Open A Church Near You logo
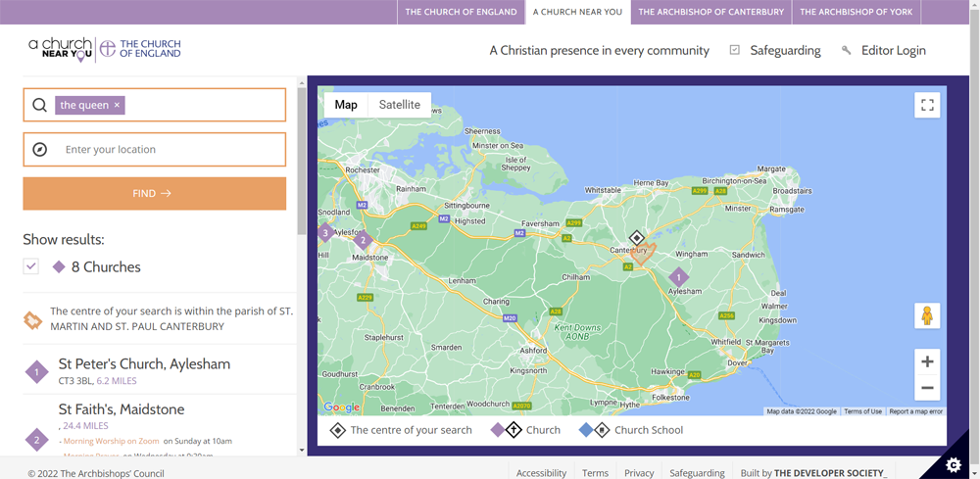The image size is (980, 479). (x=60, y=49)
